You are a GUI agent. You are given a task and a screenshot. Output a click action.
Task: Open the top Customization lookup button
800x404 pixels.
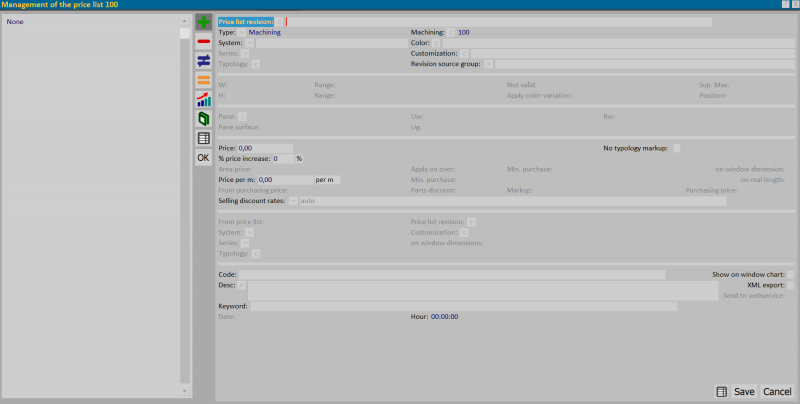pyautogui.click(x=464, y=54)
